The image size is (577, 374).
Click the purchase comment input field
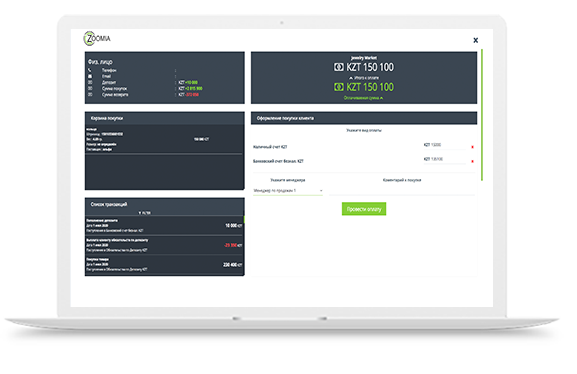[x=401, y=191]
